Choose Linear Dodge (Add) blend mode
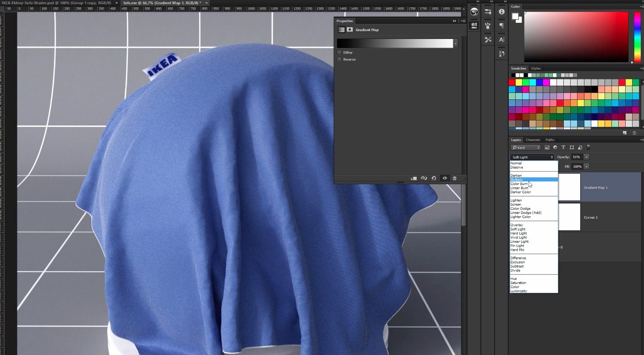644x355 pixels. (x=534, y=213)
